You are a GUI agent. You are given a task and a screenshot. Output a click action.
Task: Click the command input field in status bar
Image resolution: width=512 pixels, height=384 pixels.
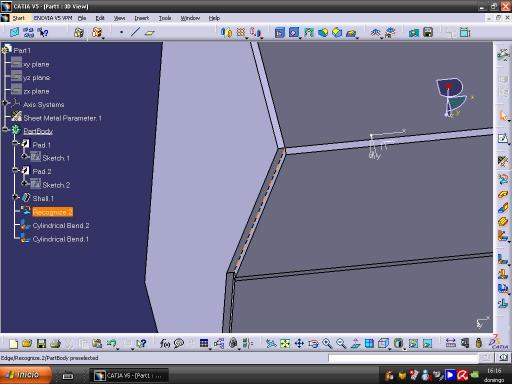tap(403, 358)
